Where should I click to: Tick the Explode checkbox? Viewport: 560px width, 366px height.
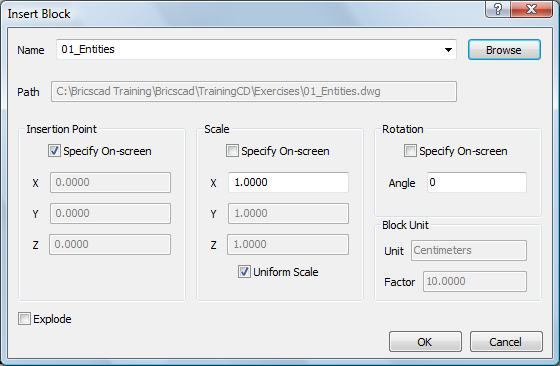tap(24, 319)
